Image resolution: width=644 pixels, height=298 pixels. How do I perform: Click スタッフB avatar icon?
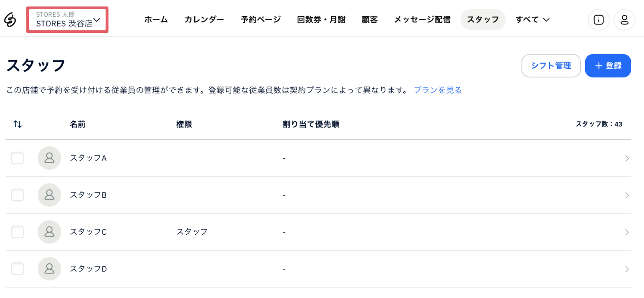click(49, 195)
